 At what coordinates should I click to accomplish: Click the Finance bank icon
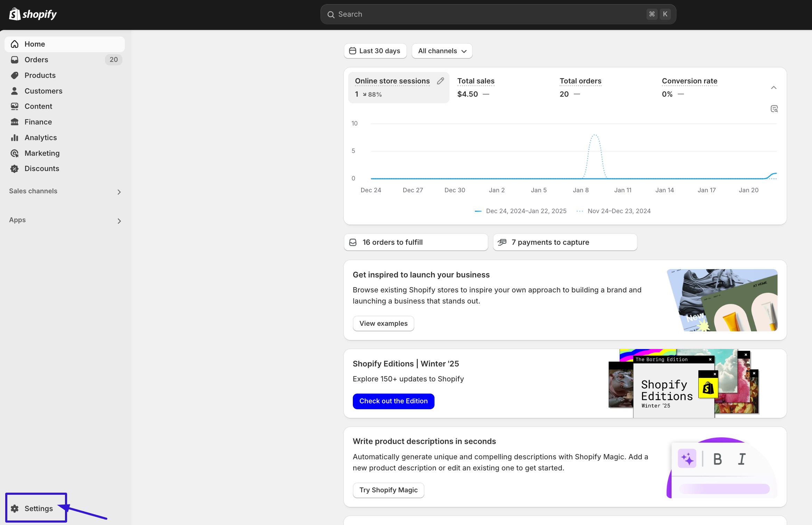click(15, 122)
